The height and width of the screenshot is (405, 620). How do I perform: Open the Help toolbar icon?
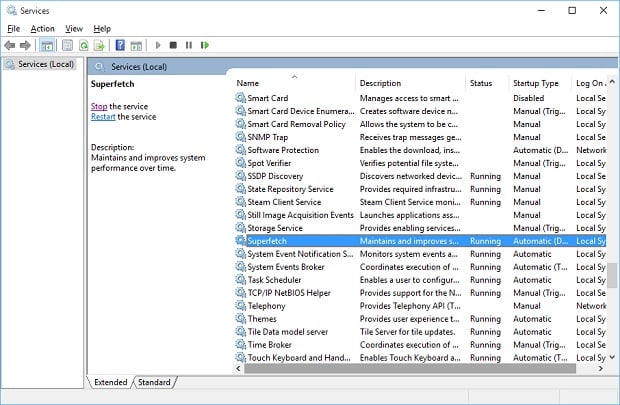point(120,45)
